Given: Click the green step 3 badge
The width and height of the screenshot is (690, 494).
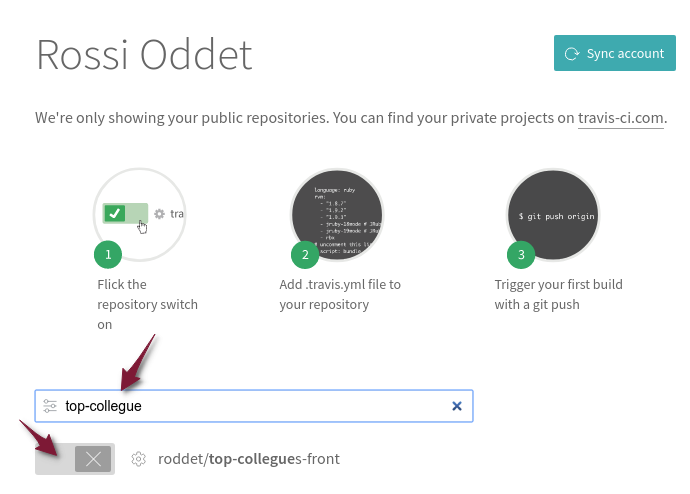Looking at the screenshot, I should (x=520, y=255).
